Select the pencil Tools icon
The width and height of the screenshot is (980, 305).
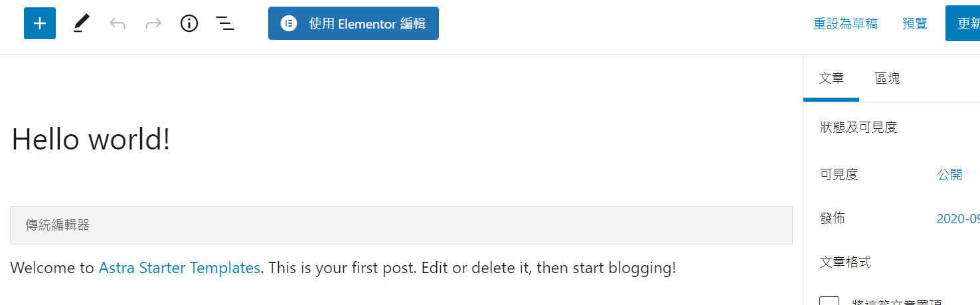pyautogui.click(x=81, y=24)
